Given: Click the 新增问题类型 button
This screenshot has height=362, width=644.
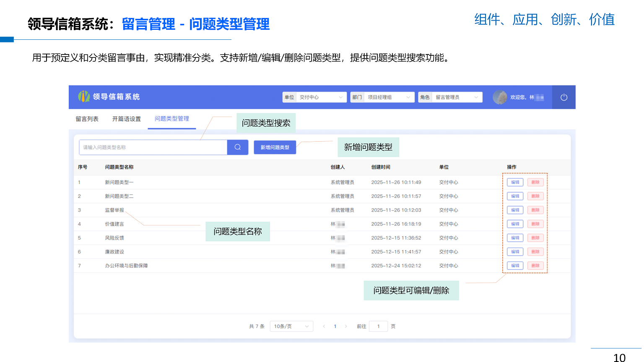Looking at the screenshot, I should click(275, 147).
